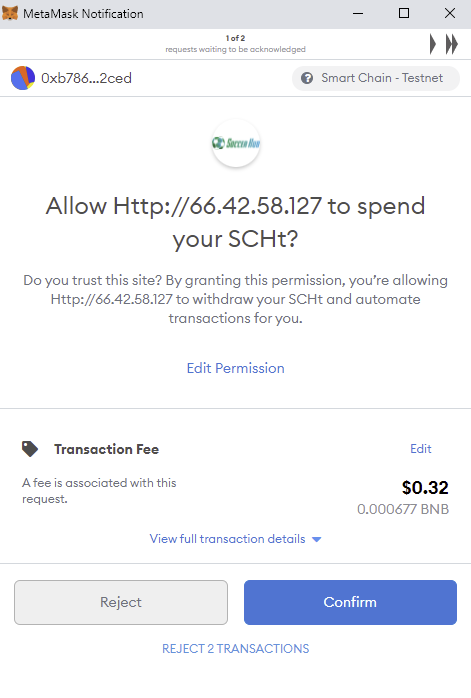Click the network question mark icon
This screenshot has height=698, width=471.
point(307,78)
